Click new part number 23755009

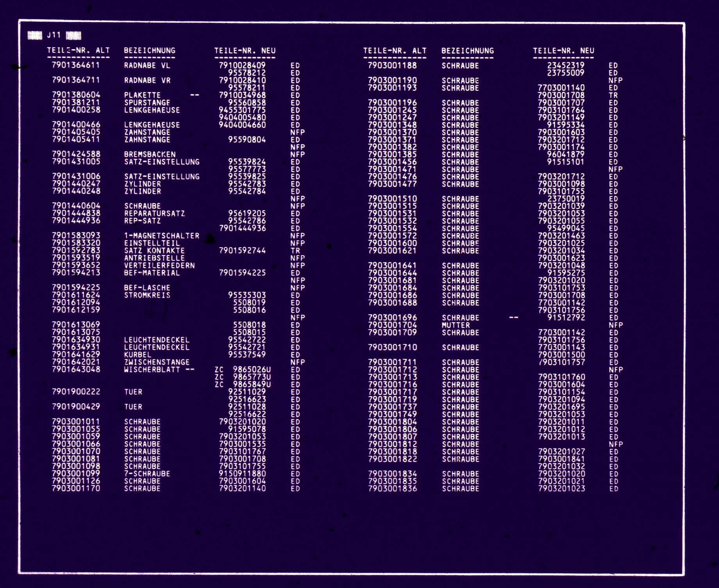pyautogui.click(x=566, y=73)
